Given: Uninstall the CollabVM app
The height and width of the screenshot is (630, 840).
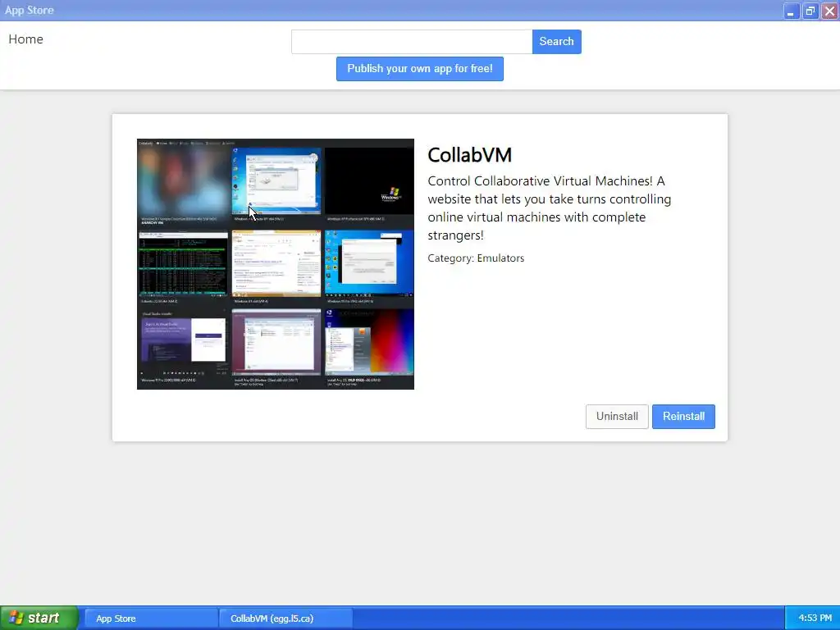Looking at the screenshot, I should [617, 416].
